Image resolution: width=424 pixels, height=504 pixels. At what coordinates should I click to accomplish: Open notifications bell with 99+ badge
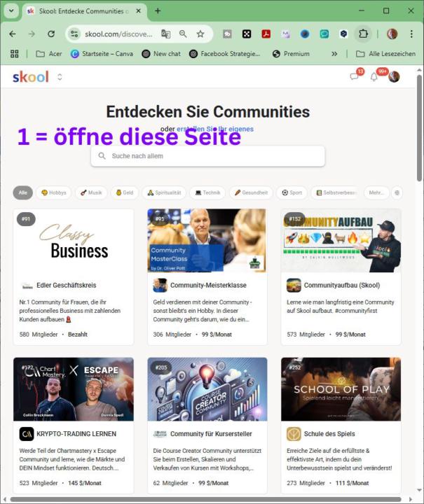pos(374,77)
